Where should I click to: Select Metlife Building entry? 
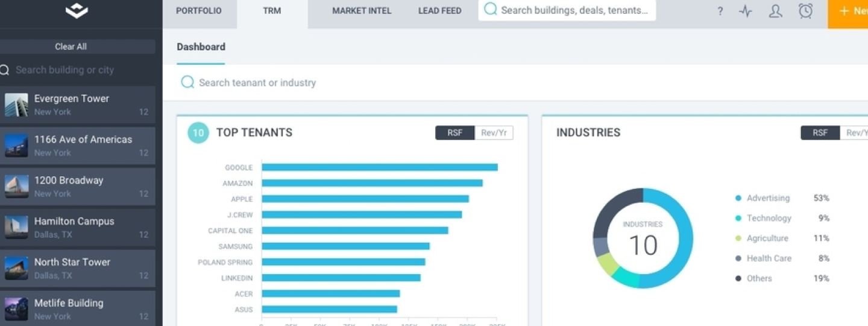pyautogui.click(x=78, y=308)
